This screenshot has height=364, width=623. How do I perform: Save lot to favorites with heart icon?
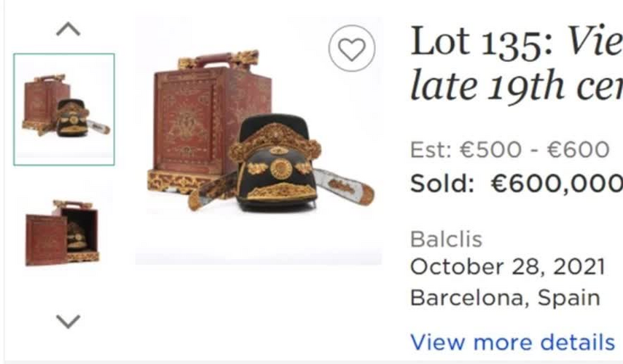click(351, 50)
